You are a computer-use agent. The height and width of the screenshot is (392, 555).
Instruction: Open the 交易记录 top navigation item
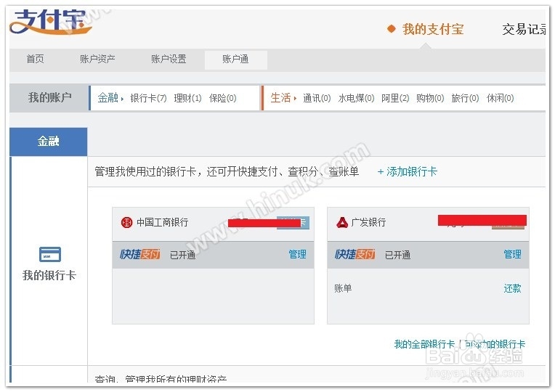coord(524,29)
